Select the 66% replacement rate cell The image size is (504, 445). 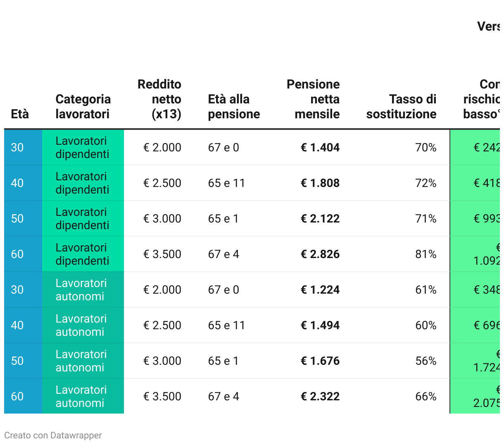click(x=426, y=397)
